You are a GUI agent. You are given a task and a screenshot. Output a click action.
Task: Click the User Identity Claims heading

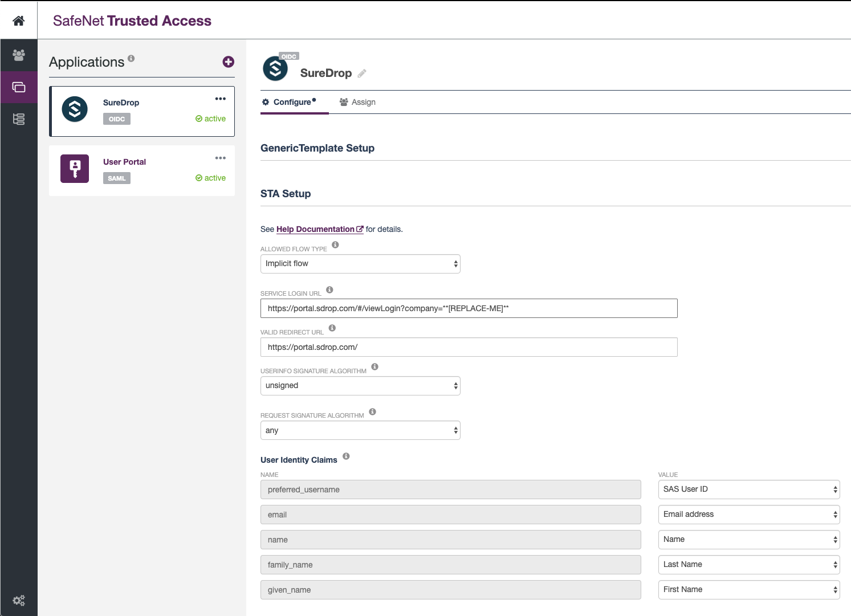point(299,460)
